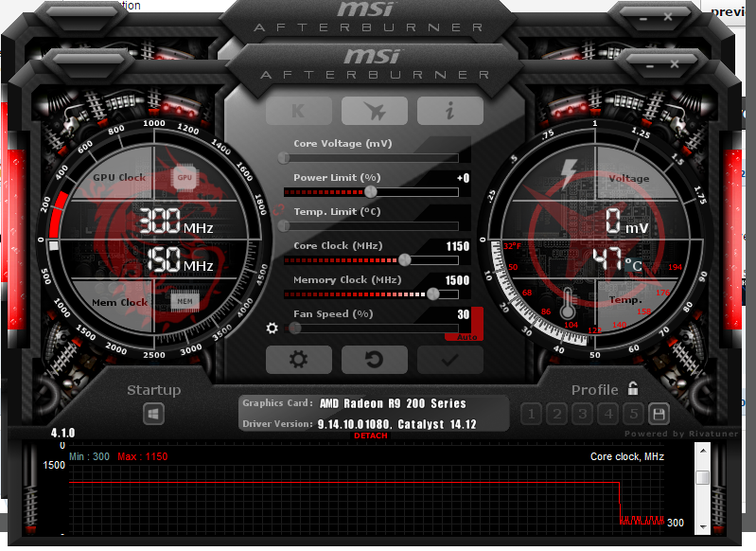Click the Max : 1150 graph reading
The width and height of the screenshot is (756, 551).
pos(143,456)
